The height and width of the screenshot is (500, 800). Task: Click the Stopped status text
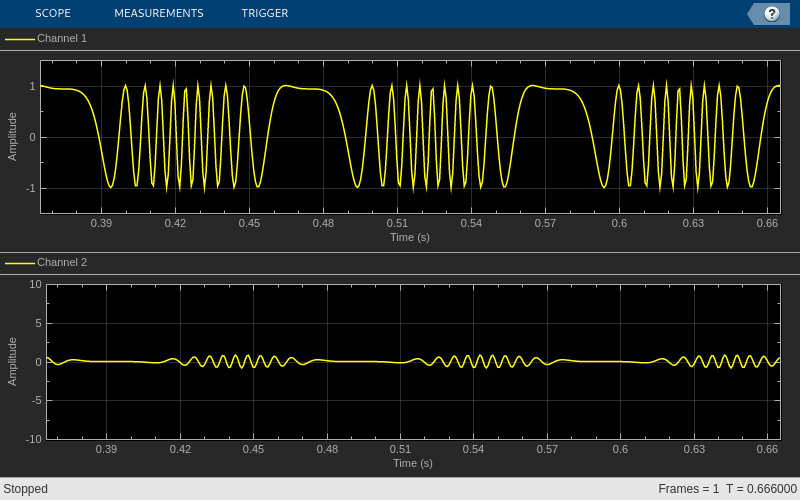26,489
